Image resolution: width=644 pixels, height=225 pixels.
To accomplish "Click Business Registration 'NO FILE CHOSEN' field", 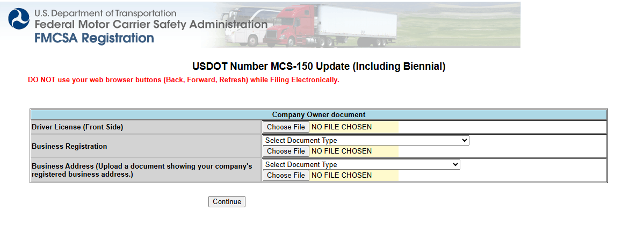I will 353,151.
